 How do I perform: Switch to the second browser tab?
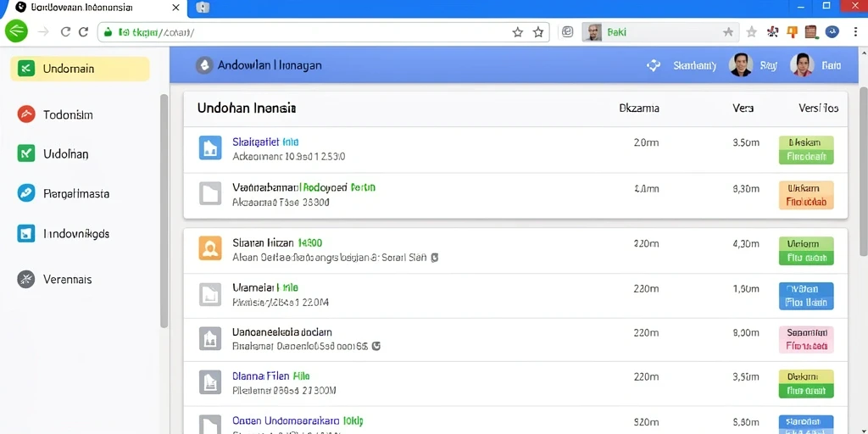point(203,8)
